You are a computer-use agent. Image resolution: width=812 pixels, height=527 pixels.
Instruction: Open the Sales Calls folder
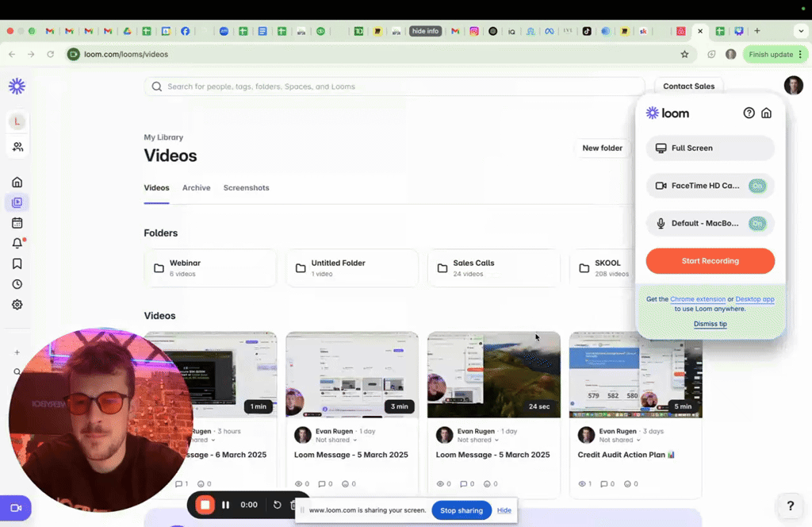[x=494, y=268]
